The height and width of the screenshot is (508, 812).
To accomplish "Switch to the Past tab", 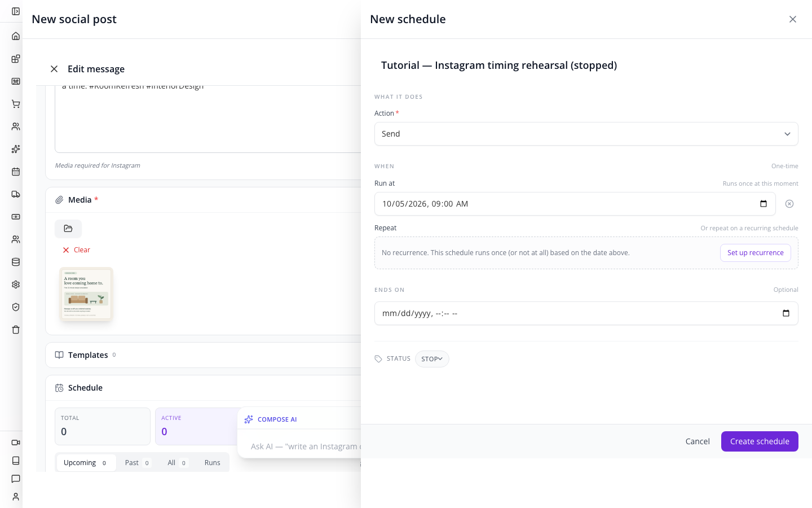I will 138,463.
